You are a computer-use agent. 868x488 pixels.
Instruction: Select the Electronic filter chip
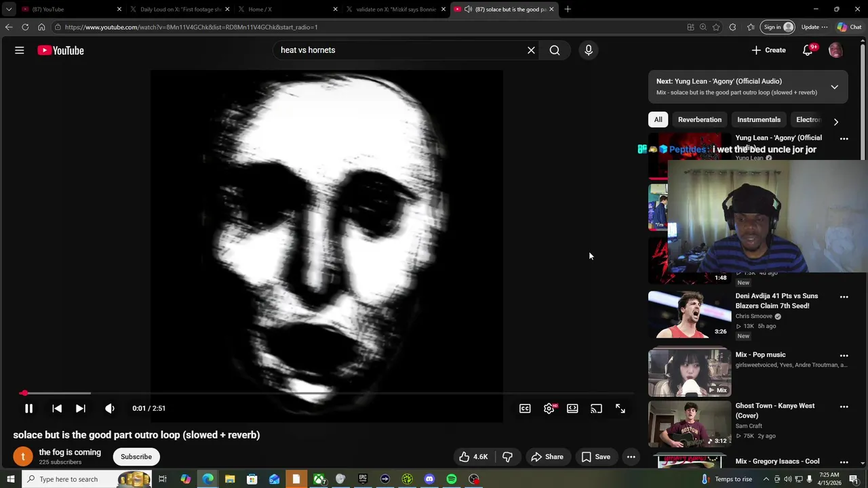coord(808,119)
